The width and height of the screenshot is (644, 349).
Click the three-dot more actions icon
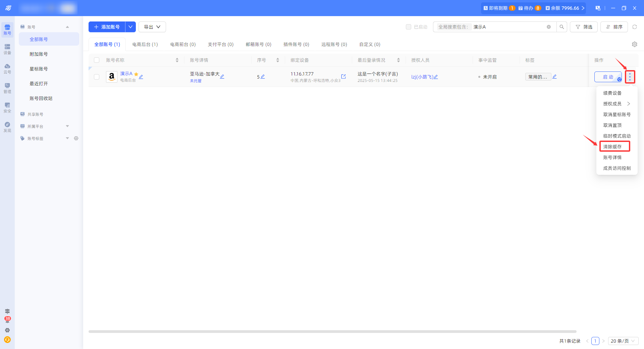click(x=630, y=77)
